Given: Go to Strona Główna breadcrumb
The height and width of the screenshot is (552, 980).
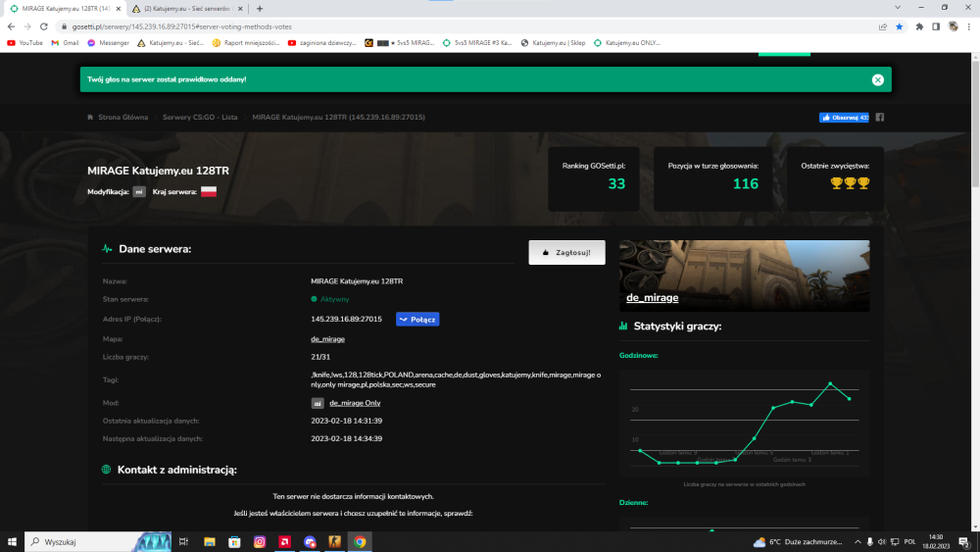Looking at the screenshot, I should [x=122, y=117].
